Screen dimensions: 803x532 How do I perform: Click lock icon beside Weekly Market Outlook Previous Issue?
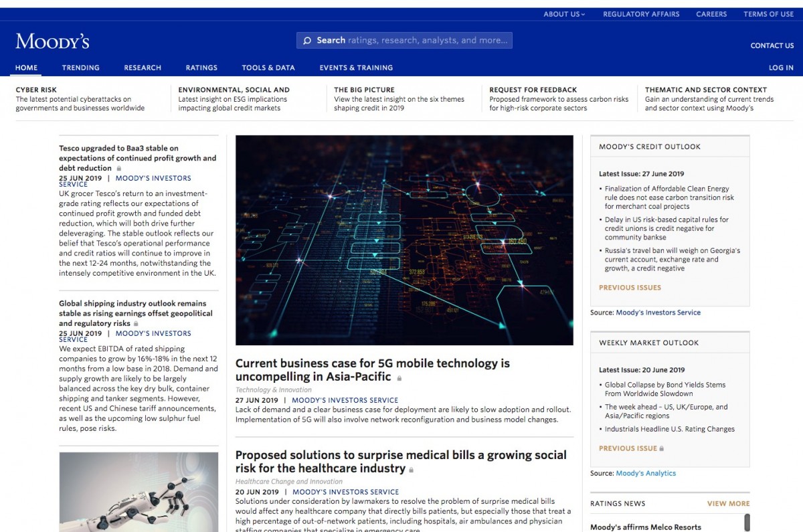tap(662, 448)
